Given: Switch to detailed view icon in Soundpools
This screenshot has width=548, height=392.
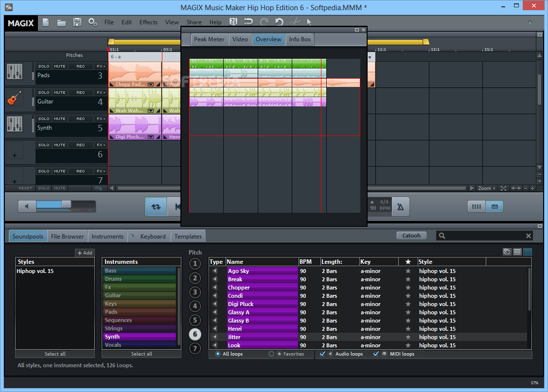Looking at the screenshot, I should (x=528, y=252).
